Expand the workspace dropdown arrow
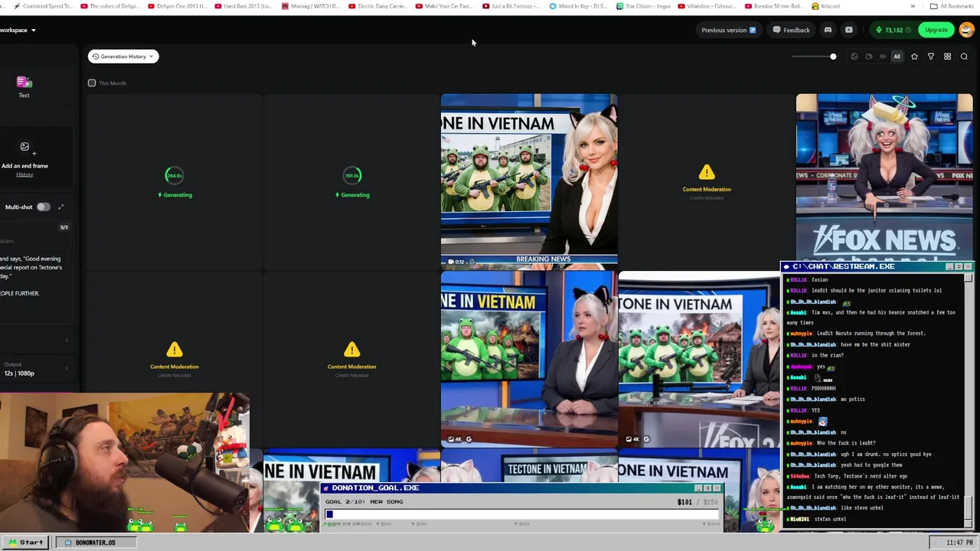This screenshot has width=980, height=551. [x=33, y=30]
